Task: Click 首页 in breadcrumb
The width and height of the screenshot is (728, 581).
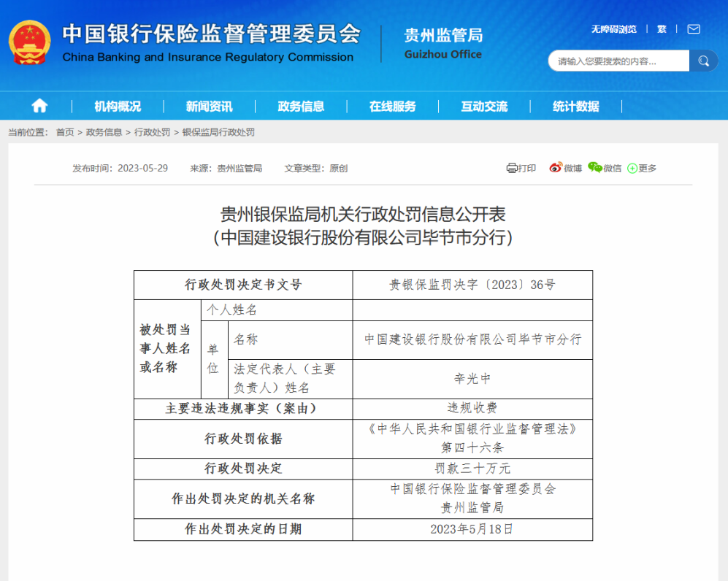Action: pos(65,132)
